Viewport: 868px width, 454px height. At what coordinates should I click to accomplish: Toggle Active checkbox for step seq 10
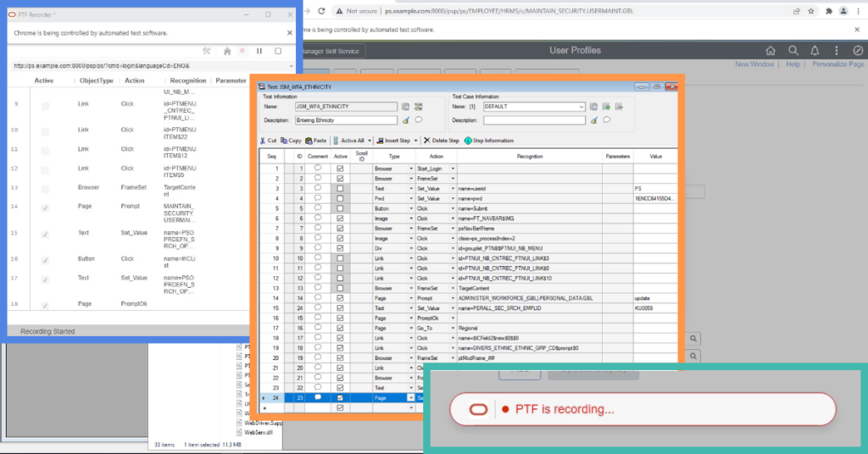tap(340, 258)
